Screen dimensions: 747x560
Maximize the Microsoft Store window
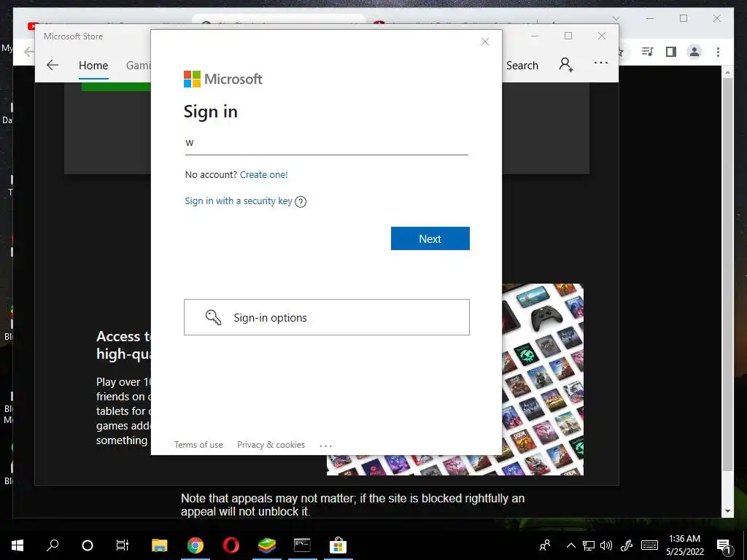[x=568, y=36]
